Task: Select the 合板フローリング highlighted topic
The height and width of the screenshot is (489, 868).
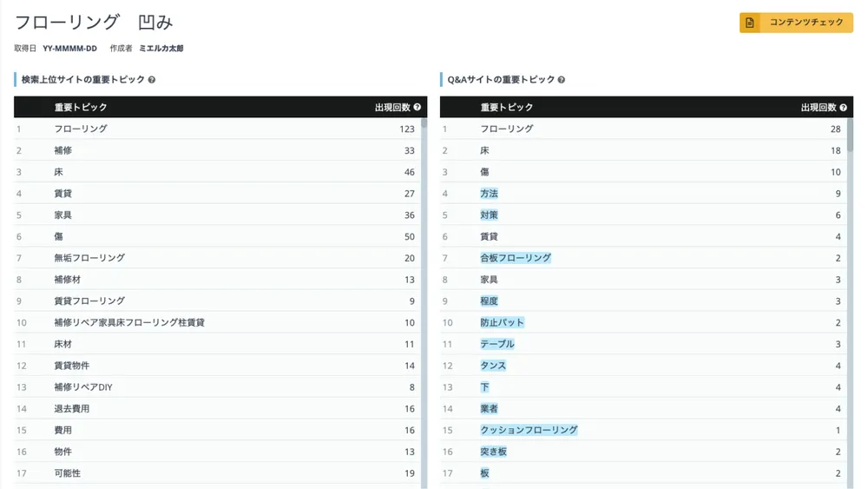Action: (x=516, y=258)
